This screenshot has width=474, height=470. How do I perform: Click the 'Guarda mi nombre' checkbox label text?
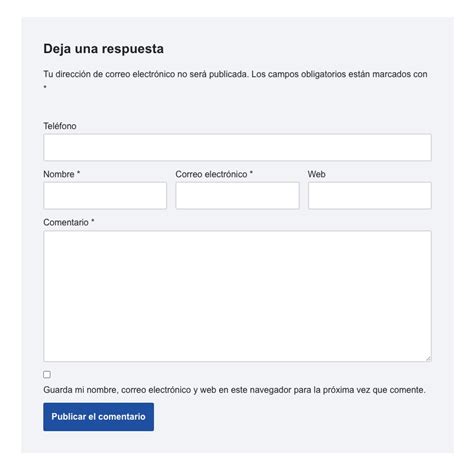pos(234,390)
